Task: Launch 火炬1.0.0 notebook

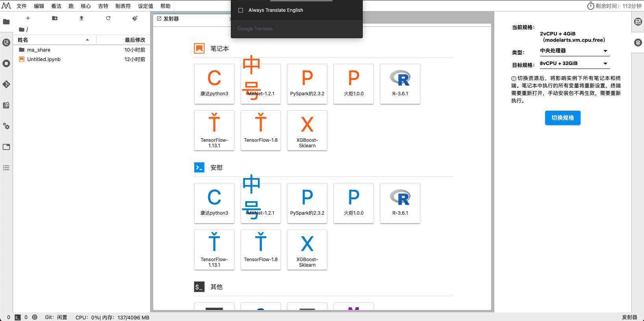Action: (x=354, y=84)
